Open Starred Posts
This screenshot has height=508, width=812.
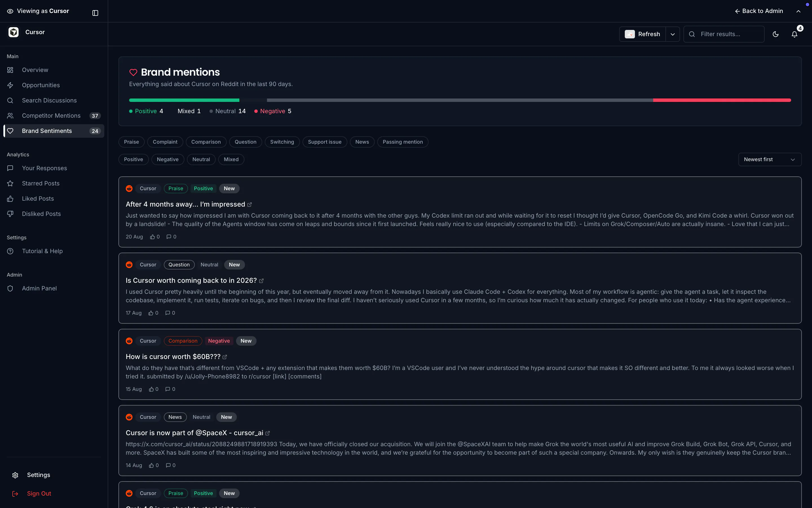coord(54,183)
